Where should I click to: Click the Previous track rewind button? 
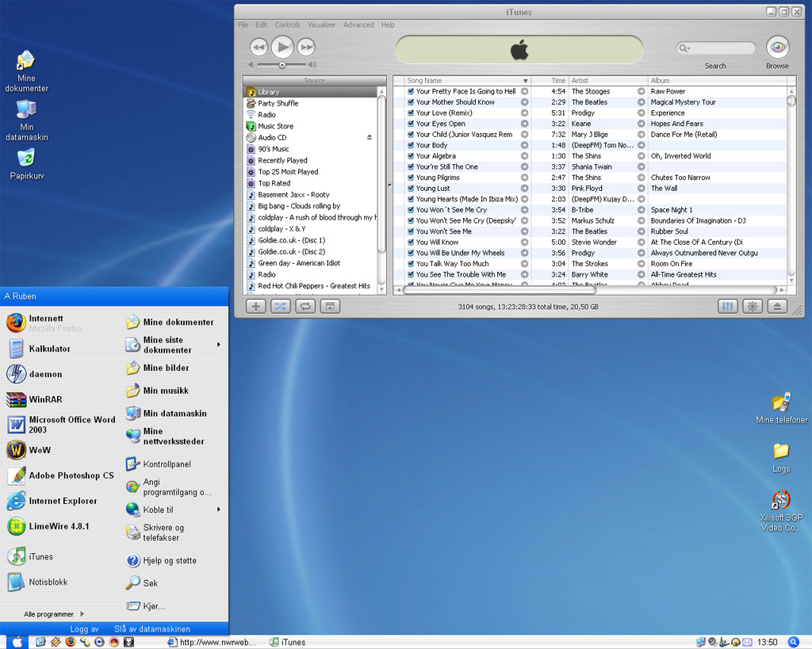(259, 47)
